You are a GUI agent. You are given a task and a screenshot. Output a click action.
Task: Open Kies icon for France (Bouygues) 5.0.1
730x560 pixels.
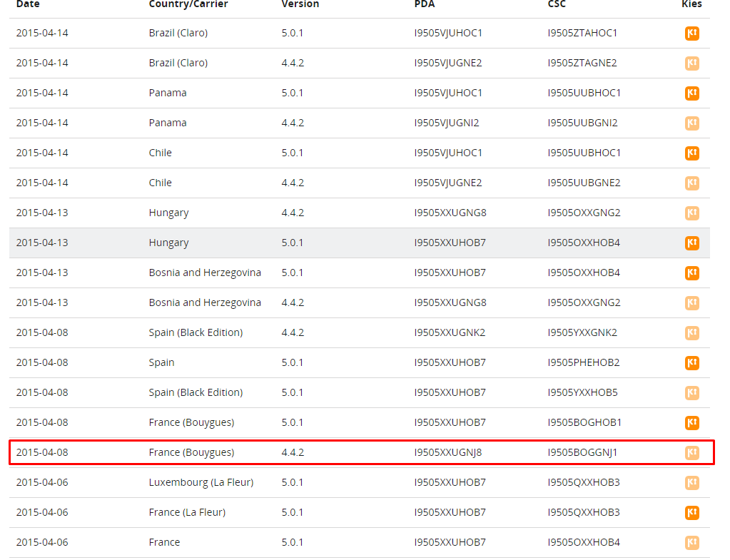692,422
